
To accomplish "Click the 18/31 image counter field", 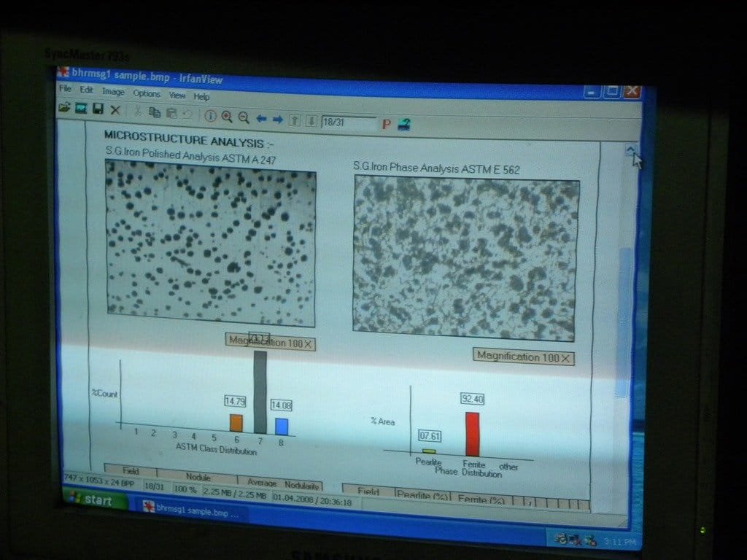I will [x=349, y=122].
